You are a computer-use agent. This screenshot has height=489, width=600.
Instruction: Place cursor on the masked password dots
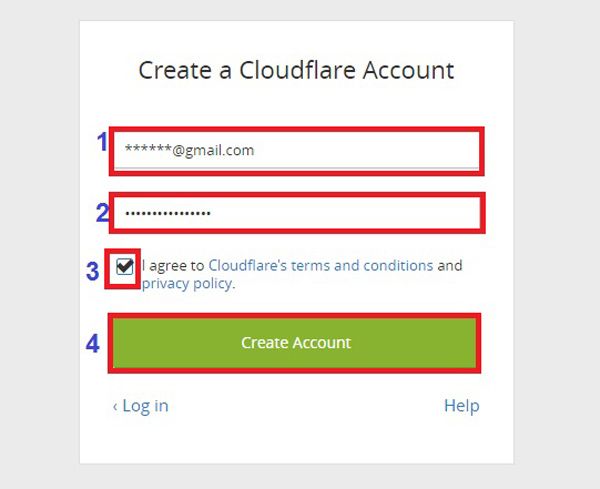pos(168,213)
